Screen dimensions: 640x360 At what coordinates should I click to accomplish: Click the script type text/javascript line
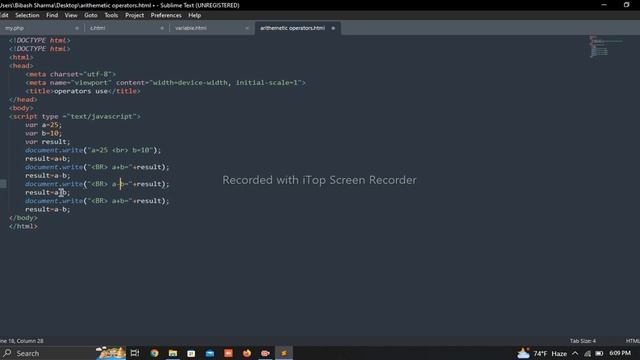(75, 116)
